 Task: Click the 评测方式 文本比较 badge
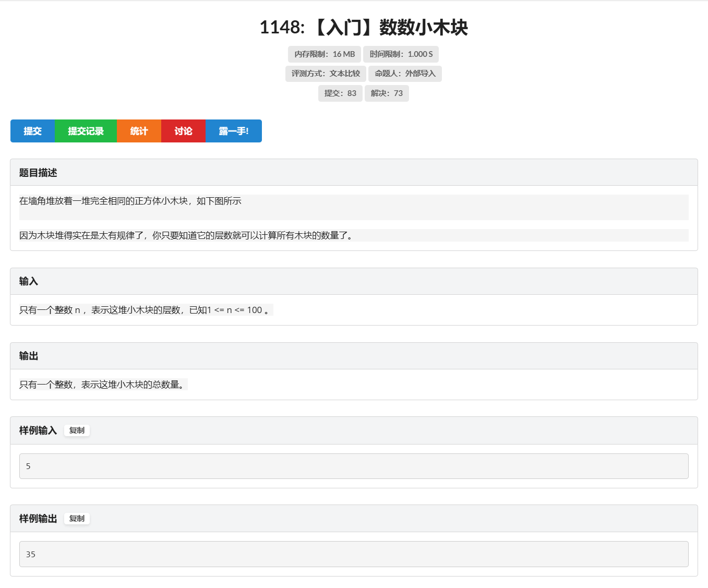(325, 74)
